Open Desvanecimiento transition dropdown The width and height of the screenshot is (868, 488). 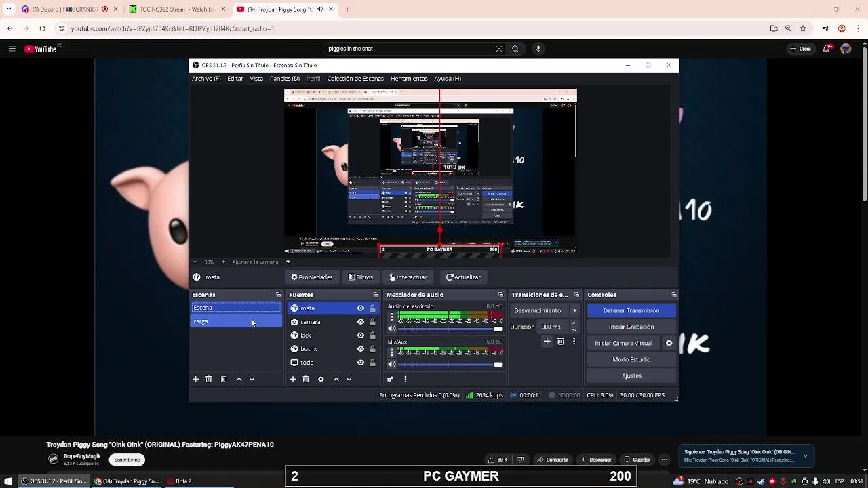click(x=546, y=310)
